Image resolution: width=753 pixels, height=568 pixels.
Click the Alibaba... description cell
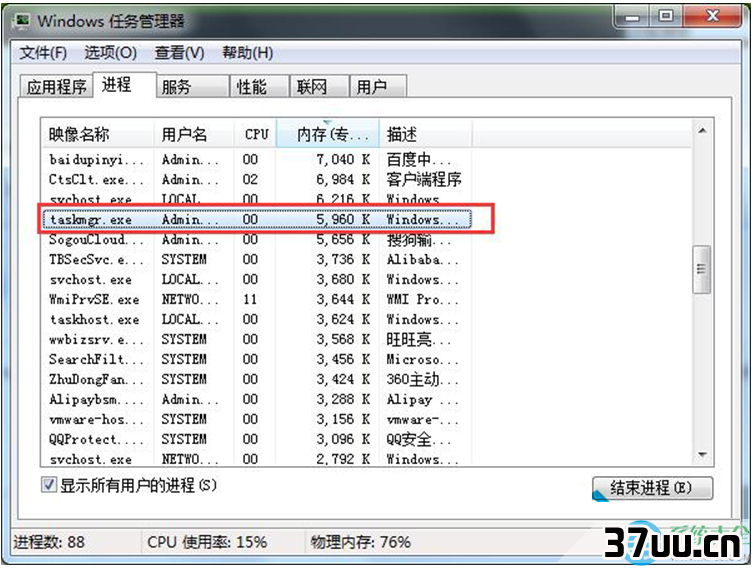coord(423,260)
